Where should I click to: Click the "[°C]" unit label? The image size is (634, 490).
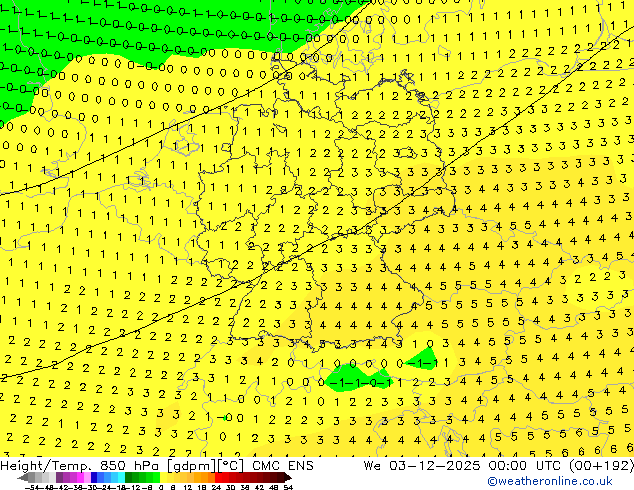tap(230, 466)
